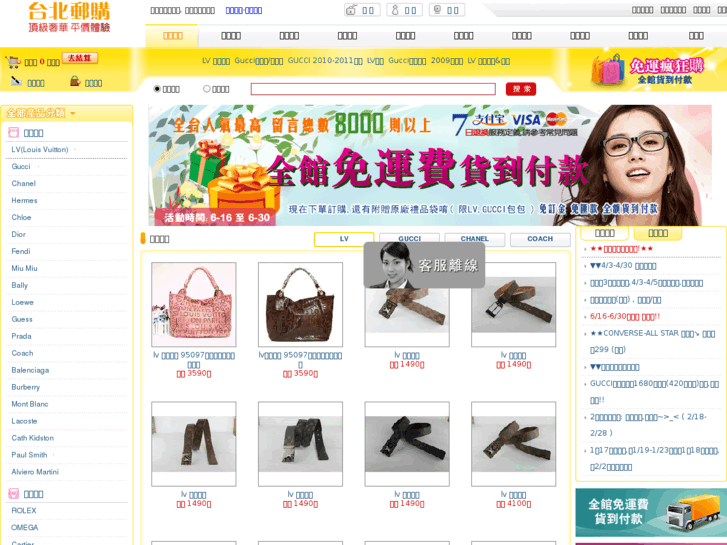The width and height of the screenshot is (727, 545).
Task: Expand the small arrow beside Paul Smith
Action: pyautogui.click(x=54, y=455)
